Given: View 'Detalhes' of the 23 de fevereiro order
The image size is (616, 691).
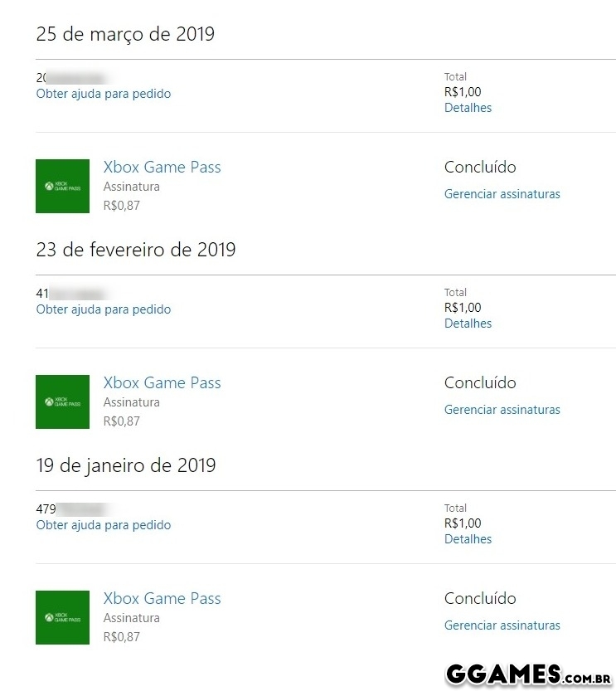Looking at the screenshot, I should 468,324.
